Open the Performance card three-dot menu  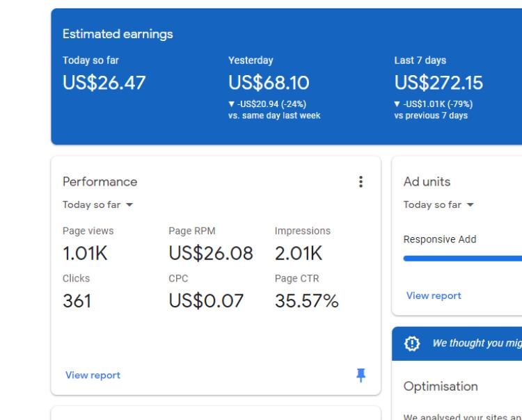361,182
